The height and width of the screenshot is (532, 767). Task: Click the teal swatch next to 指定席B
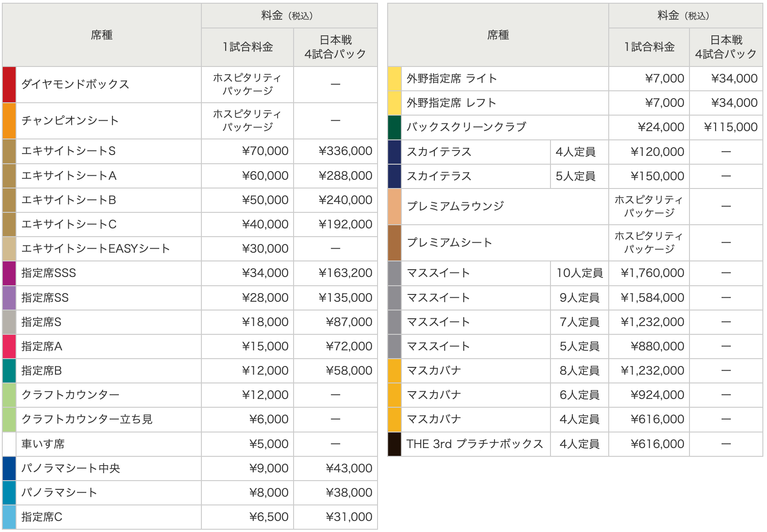point(9,371)
